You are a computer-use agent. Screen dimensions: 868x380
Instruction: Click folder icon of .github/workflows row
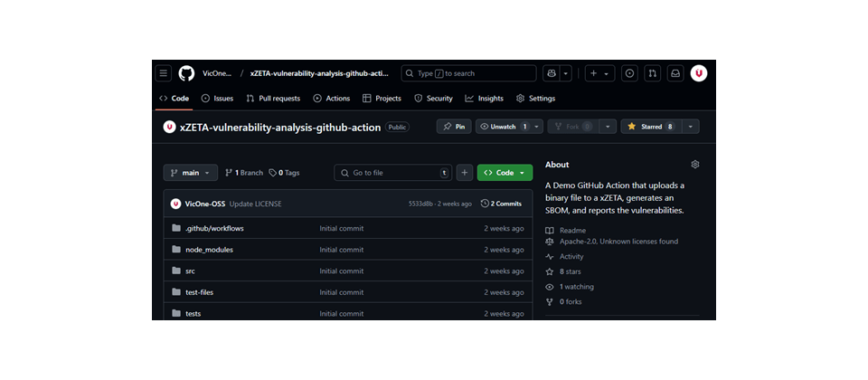pos(176,228)
